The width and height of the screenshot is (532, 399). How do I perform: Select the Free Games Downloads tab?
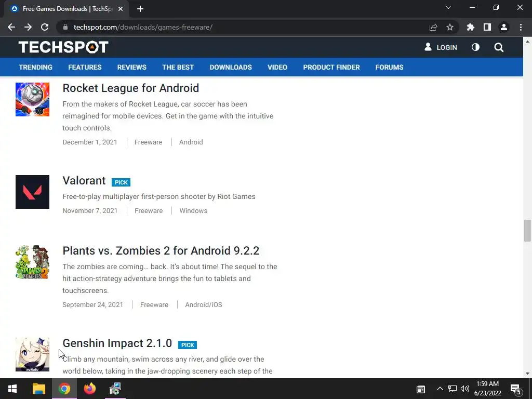click(x=66, y=9)
